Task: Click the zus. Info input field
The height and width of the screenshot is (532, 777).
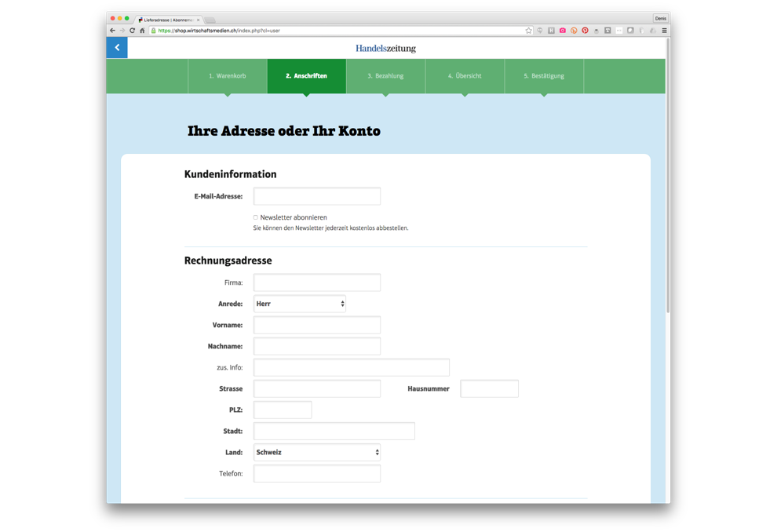Action: coord(352,367)
